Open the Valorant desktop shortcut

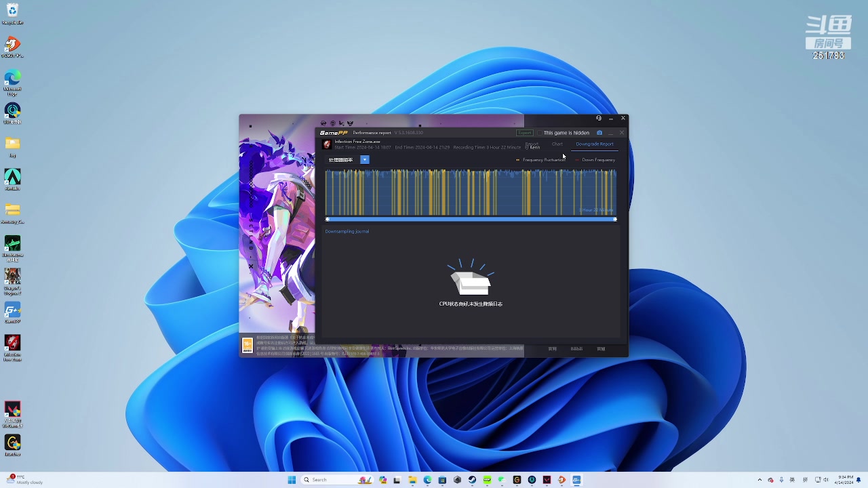click(x=12, y=413)
